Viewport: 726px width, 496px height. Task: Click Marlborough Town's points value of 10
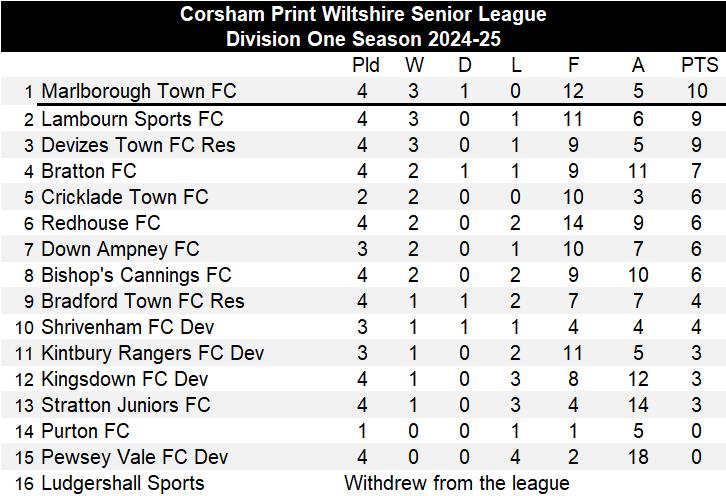tap(697, 92)
